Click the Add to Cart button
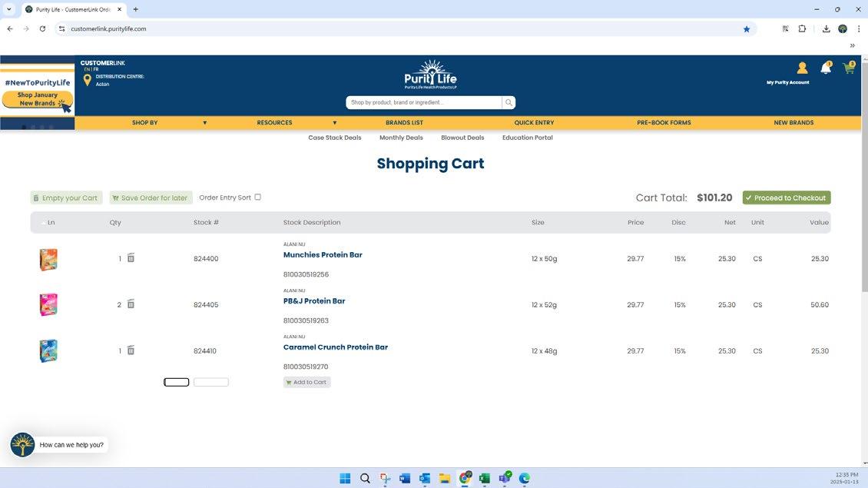Image resolution: width=868 pixels, height=488 pixels. coord(306,382)
